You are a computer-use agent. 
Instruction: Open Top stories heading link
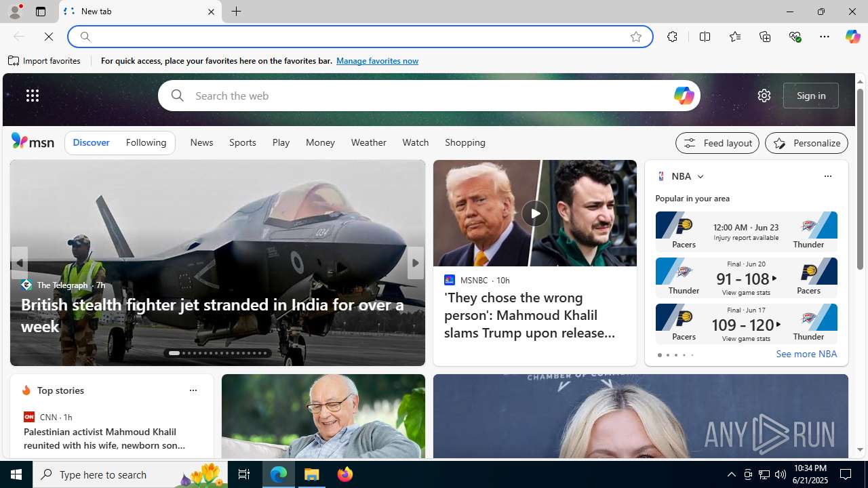pos(60,390)
